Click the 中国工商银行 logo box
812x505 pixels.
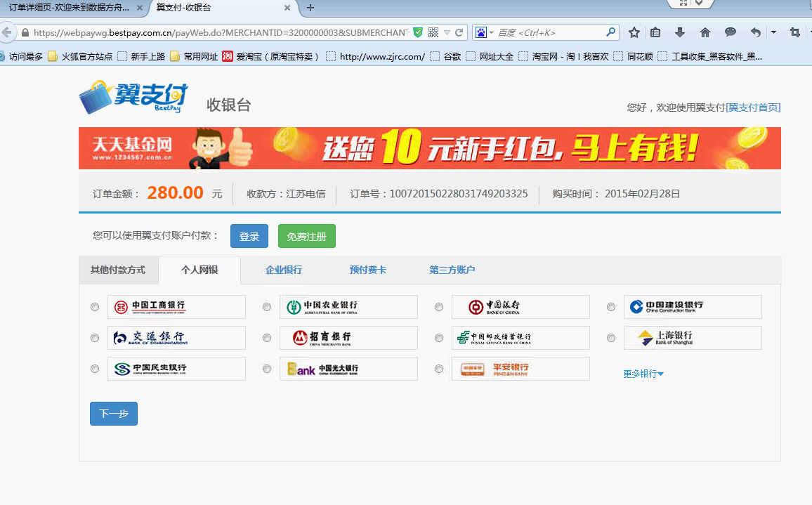[176, 307]
